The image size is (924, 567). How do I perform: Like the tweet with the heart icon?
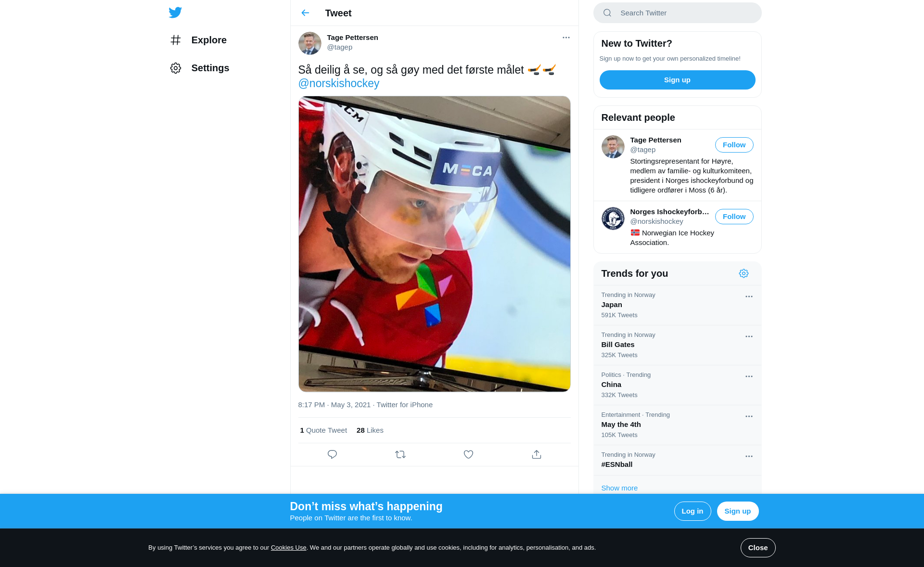pos(468,454)
